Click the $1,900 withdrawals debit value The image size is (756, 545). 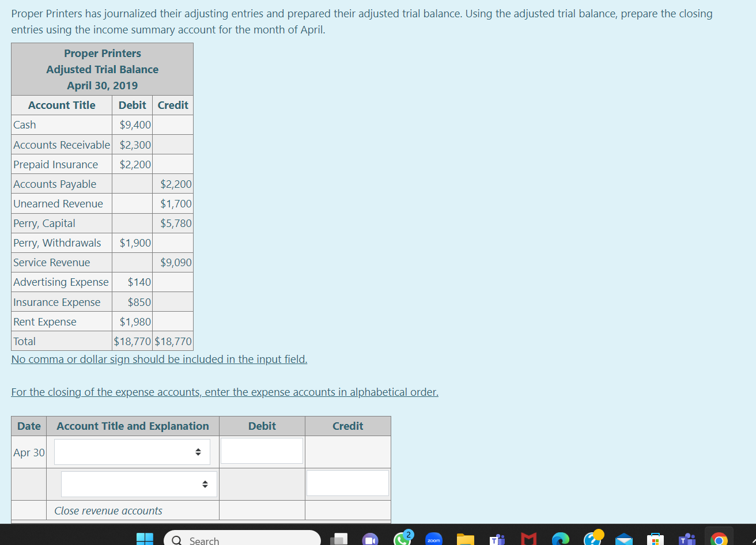pos(135,243)
